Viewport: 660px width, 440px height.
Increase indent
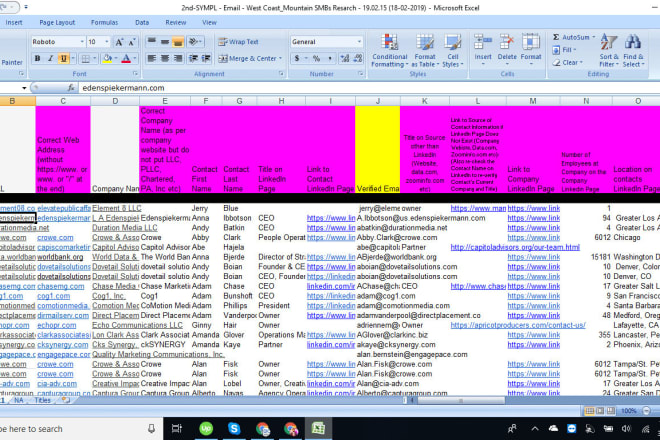pos(206,59)
